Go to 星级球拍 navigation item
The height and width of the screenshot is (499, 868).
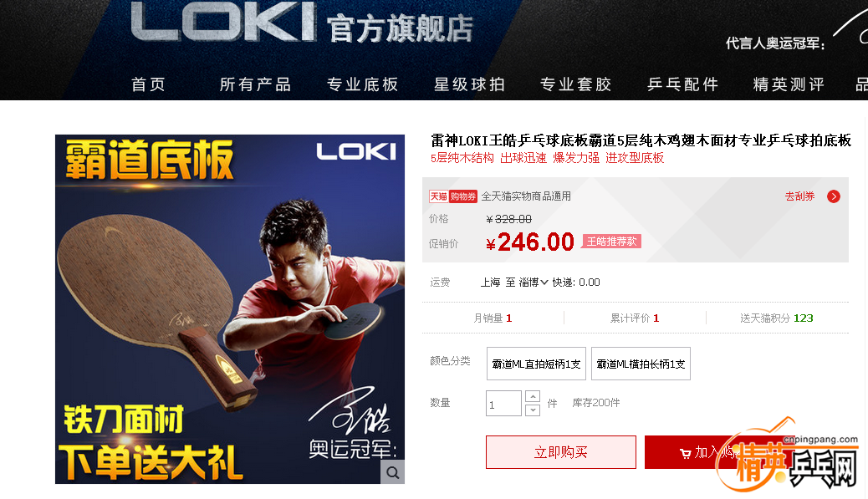[469, 84]
